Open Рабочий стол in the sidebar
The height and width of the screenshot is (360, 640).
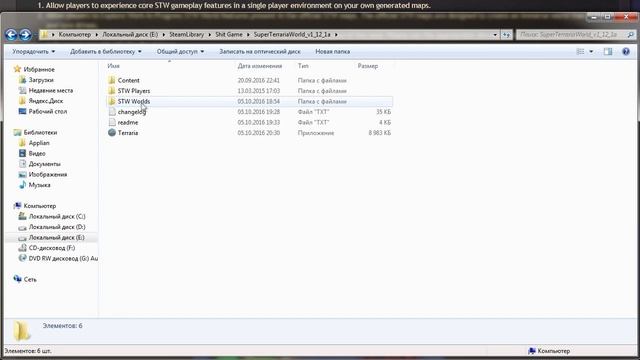click(48, 111)
